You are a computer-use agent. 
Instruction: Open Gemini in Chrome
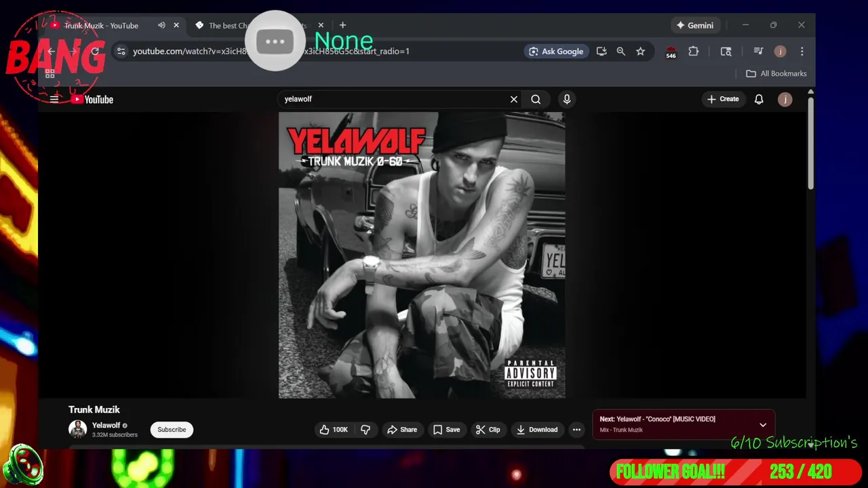tap(694, 26)
